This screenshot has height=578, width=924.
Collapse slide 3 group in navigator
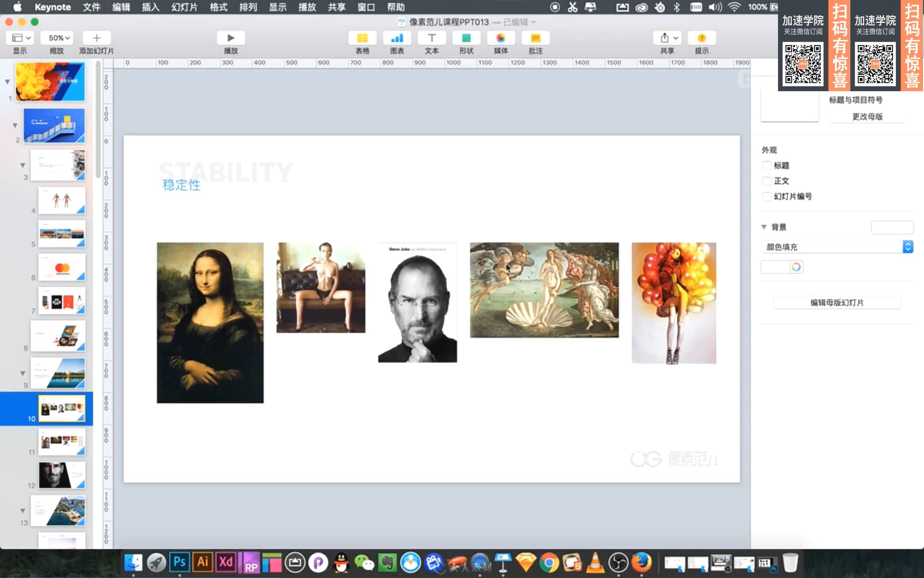22,165
